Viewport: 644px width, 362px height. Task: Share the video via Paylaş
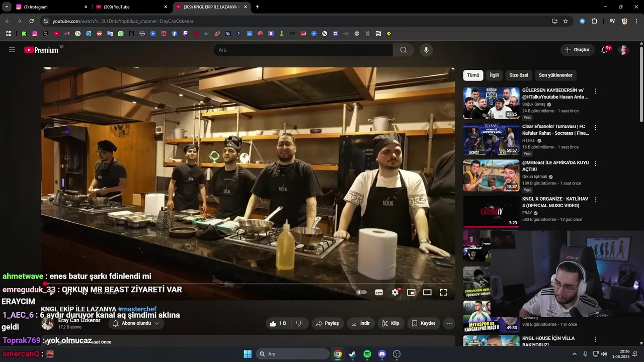pyautogui.click(x=328, y=323)
